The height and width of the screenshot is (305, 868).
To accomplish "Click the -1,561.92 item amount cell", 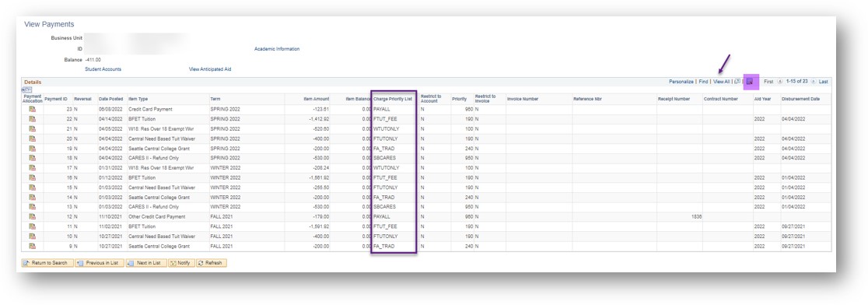I will 318,177.
